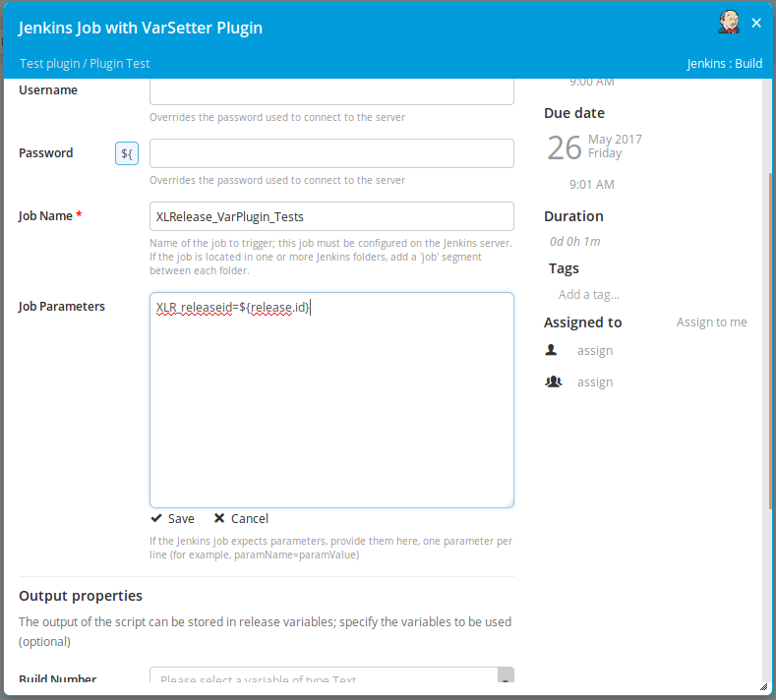The width and height of the screenshot is (776, 700).
Task: Click the Jenkins : Build task type label
Action: pyautogui.click(x=725, y=63)
